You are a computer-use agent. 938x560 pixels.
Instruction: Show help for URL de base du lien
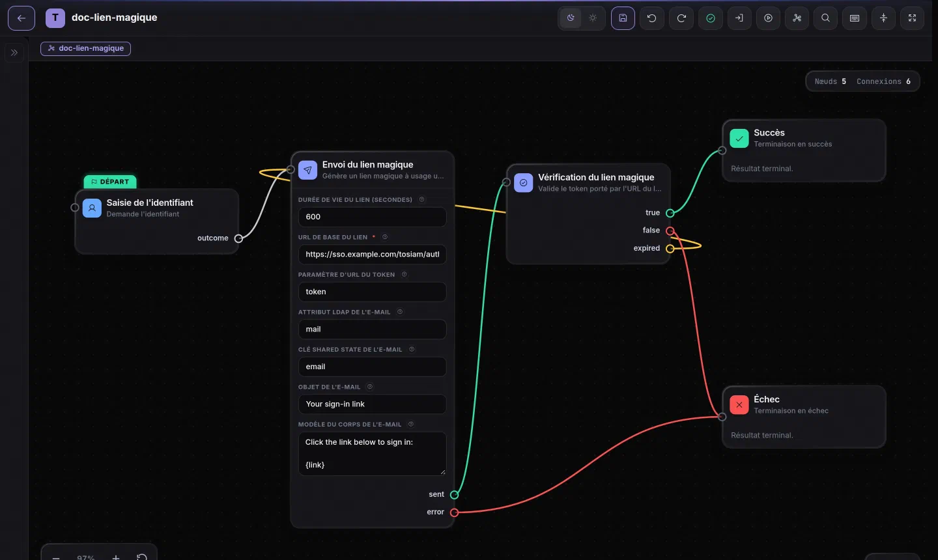[385, 237]
